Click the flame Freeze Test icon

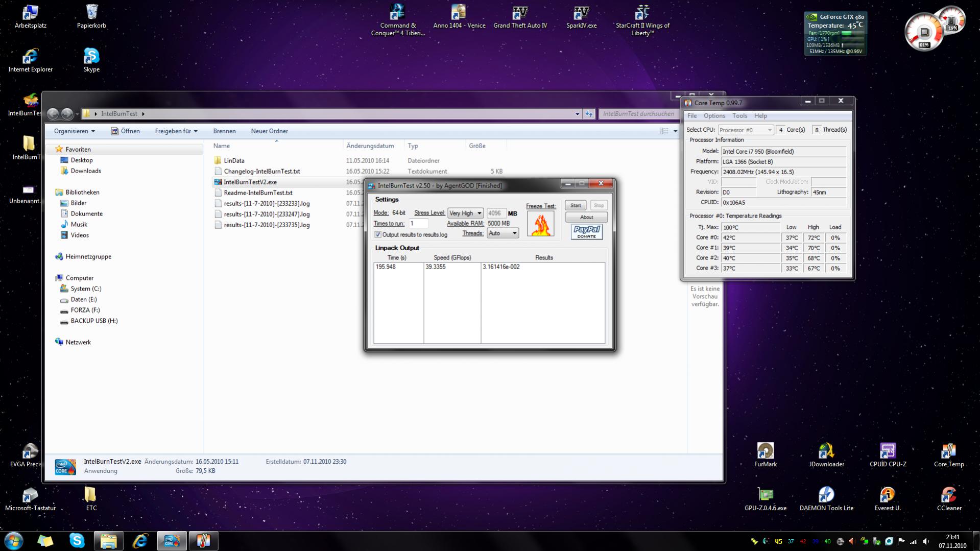click(x=540, y=224)
